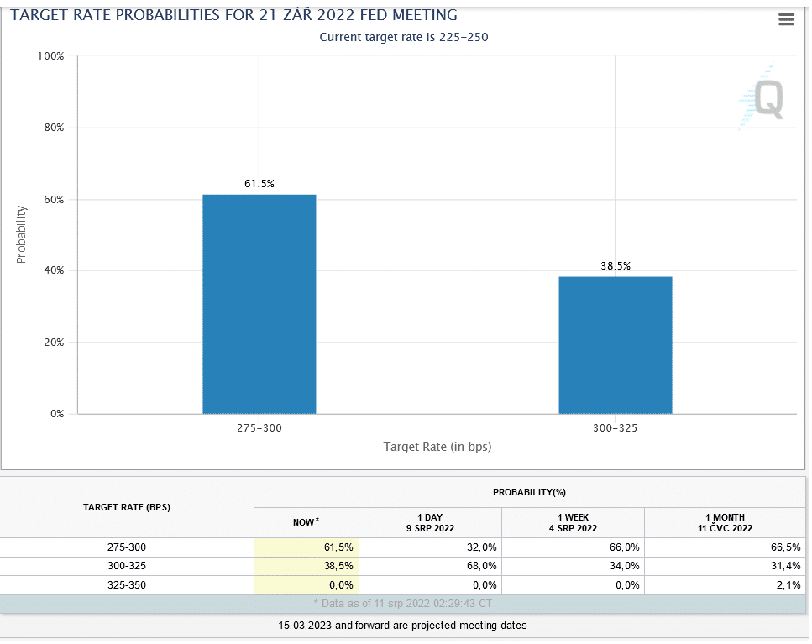The image size is (812, 644).
Task: Click the 40% y-axis tick label
Action: 55,271
